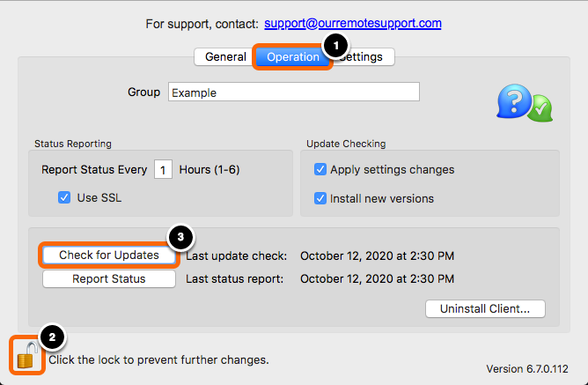Screen dimensions: 588x385
Task: Click the Status Reporting section label
Action: point(73,144)
